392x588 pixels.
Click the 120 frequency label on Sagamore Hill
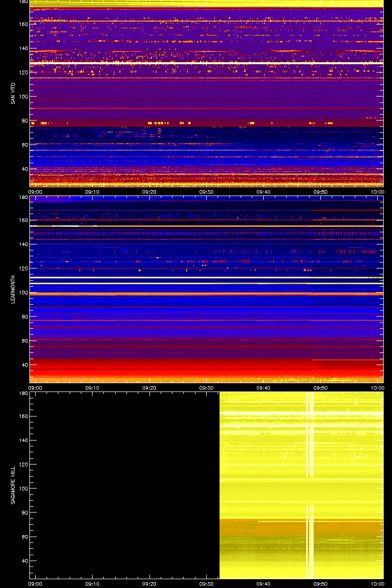tap(23, 464)
